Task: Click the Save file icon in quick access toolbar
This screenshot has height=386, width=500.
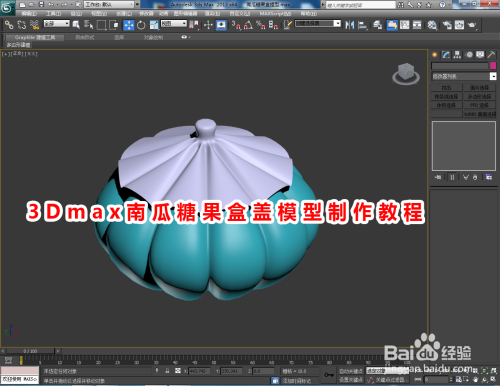Action: [x=41, y=5]
